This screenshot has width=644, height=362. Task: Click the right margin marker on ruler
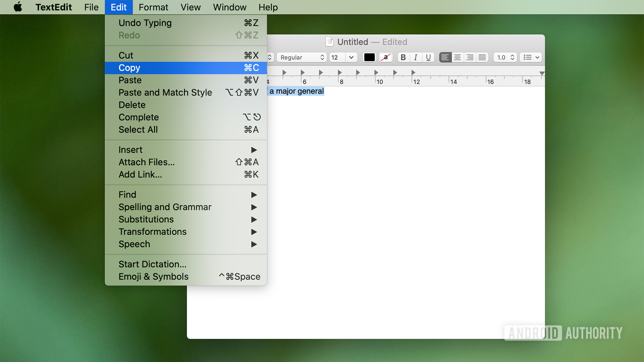pos(542,73)
